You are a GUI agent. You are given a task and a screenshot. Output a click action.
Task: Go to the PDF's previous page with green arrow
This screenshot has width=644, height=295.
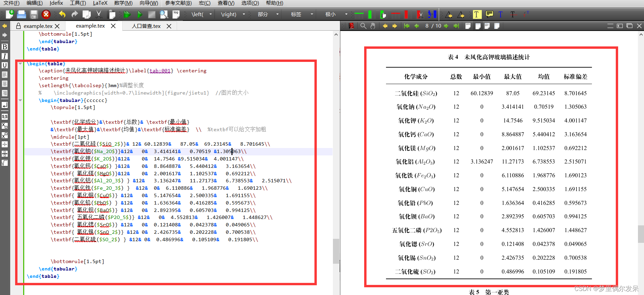(417, 26)
